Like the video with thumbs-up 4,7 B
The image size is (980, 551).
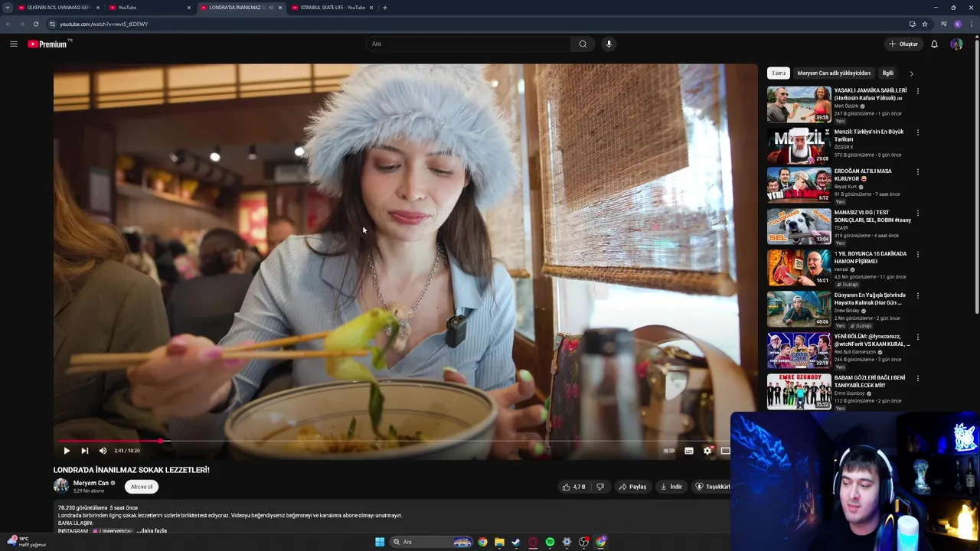tap(573, 487)
